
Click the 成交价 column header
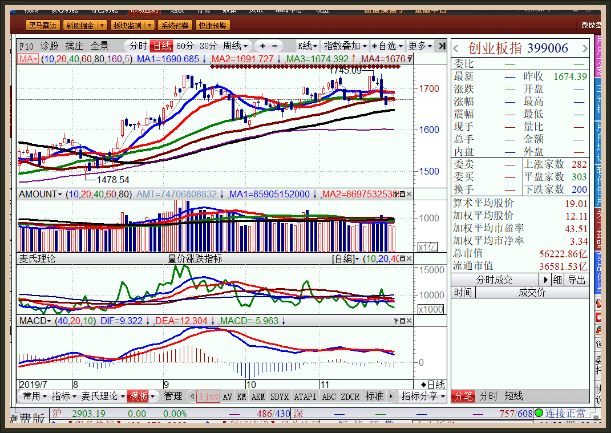[x=531, y=292]
